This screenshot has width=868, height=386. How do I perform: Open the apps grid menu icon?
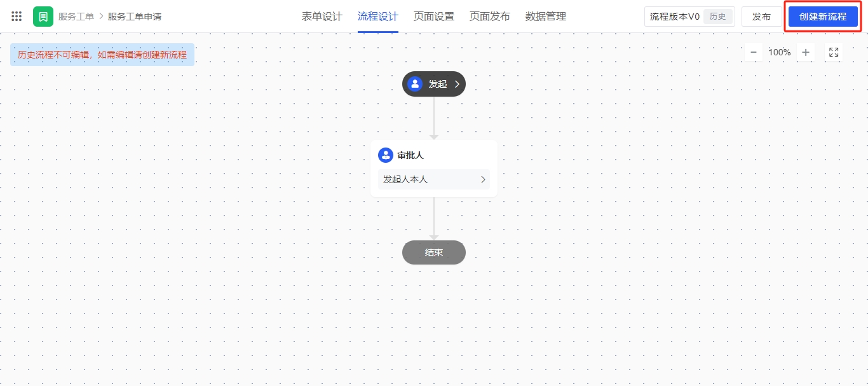17,17
